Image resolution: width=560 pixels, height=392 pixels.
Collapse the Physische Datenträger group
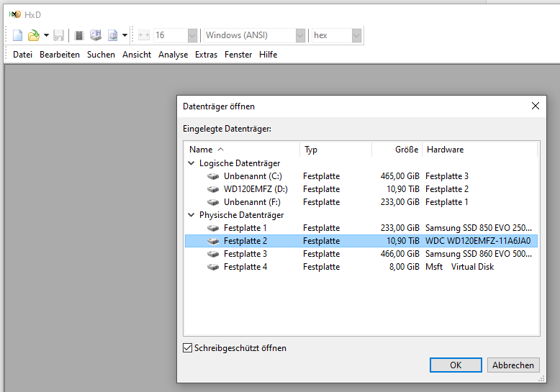pyautogui.click(x=191, y=215)
